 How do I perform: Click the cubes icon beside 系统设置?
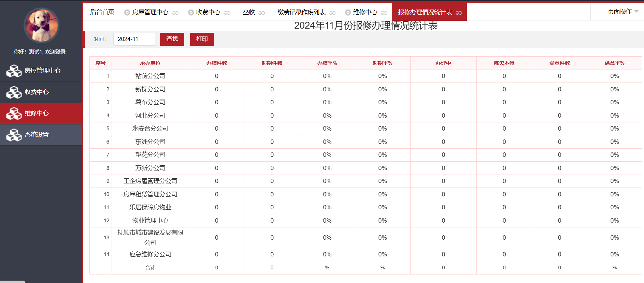coord(14,135)
